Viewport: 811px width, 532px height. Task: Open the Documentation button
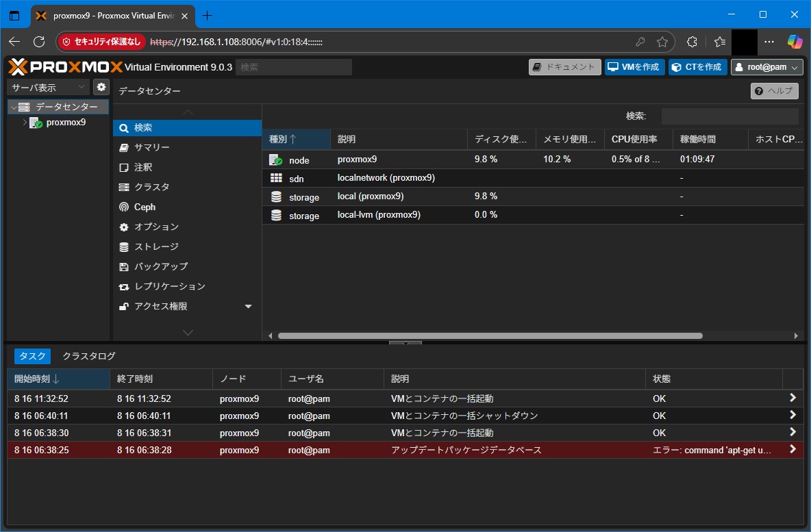coord(565,67)
